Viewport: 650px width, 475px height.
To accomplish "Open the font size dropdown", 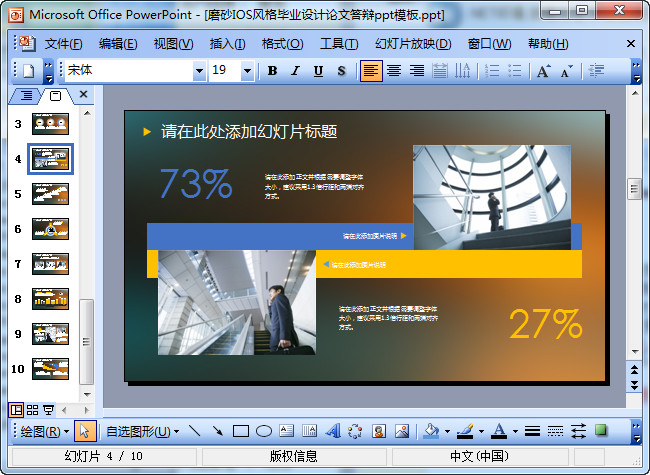I will click(247, 71).
